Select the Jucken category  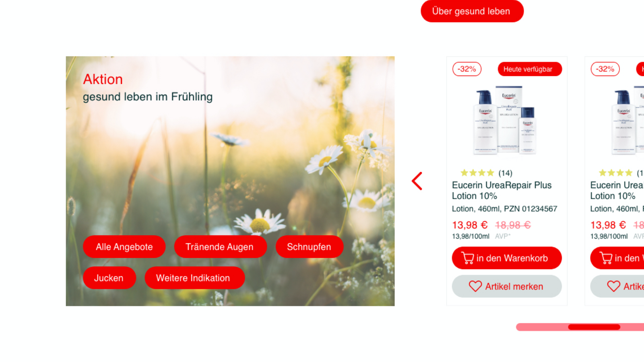click(x=109, y=278)
